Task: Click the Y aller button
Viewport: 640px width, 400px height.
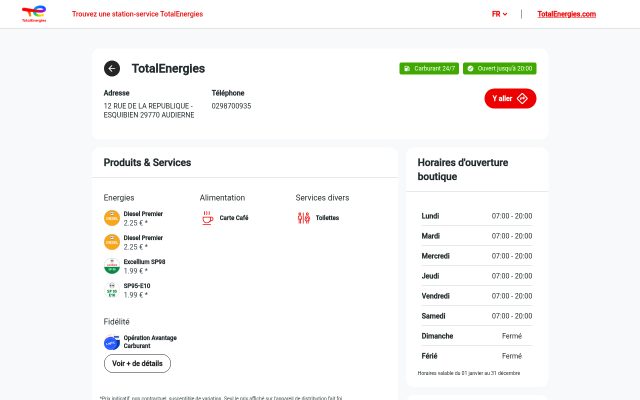Action: click(510, 98)
